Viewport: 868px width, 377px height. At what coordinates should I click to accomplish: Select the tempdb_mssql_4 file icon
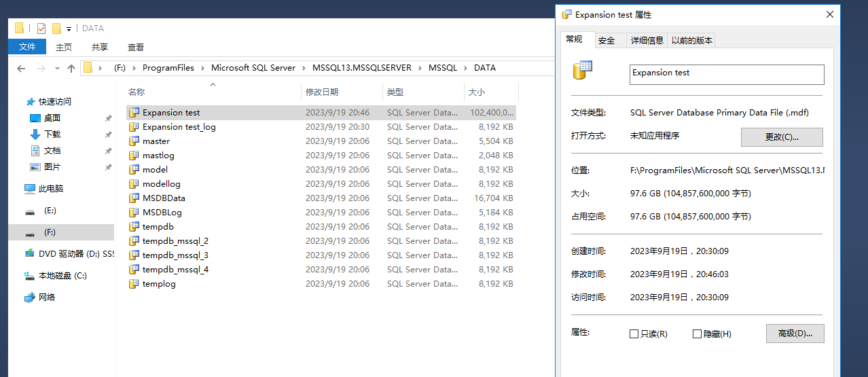[134, 270]
